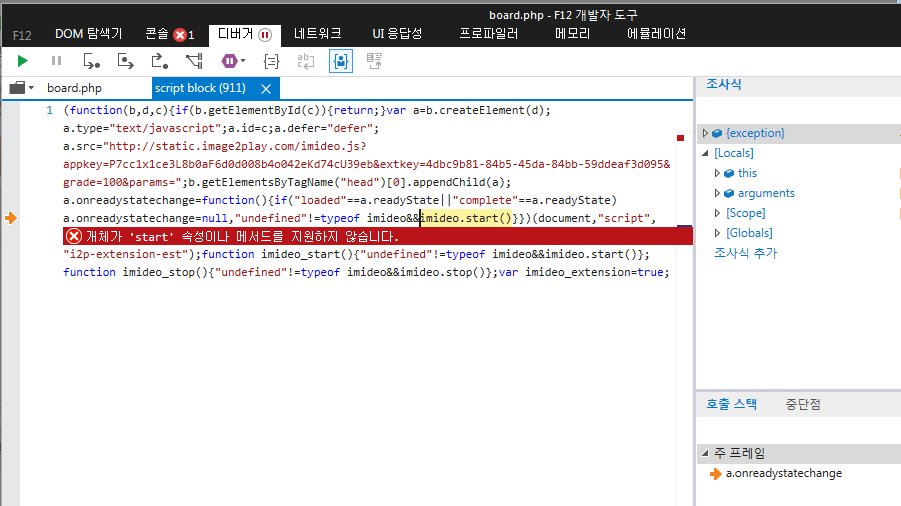The image size is (901, 506).
Task: Expand the [Globals] node
Action: pos(717,233)
